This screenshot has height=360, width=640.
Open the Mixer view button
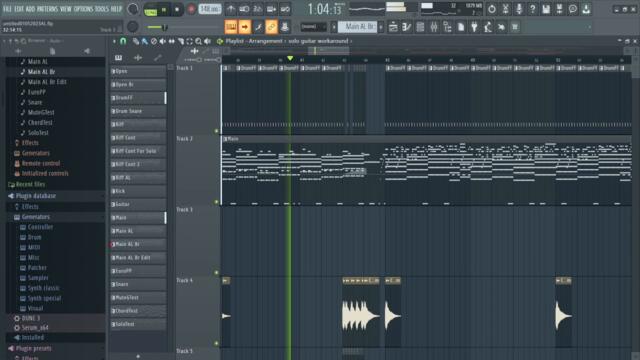pos(433,27)
